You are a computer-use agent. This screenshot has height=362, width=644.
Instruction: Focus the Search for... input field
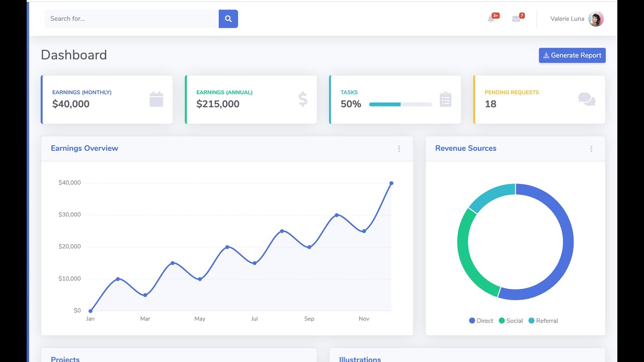tap(132, 19)
